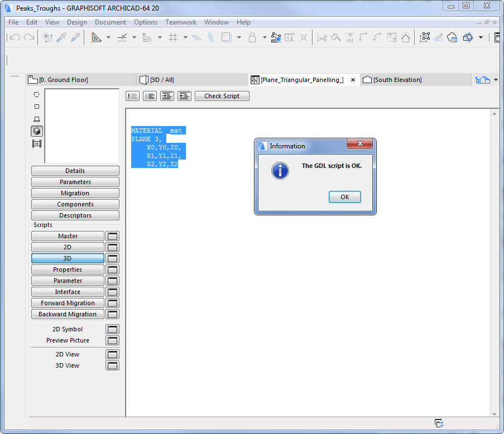Click the Undo arrow icon

[x=15, y=37]
